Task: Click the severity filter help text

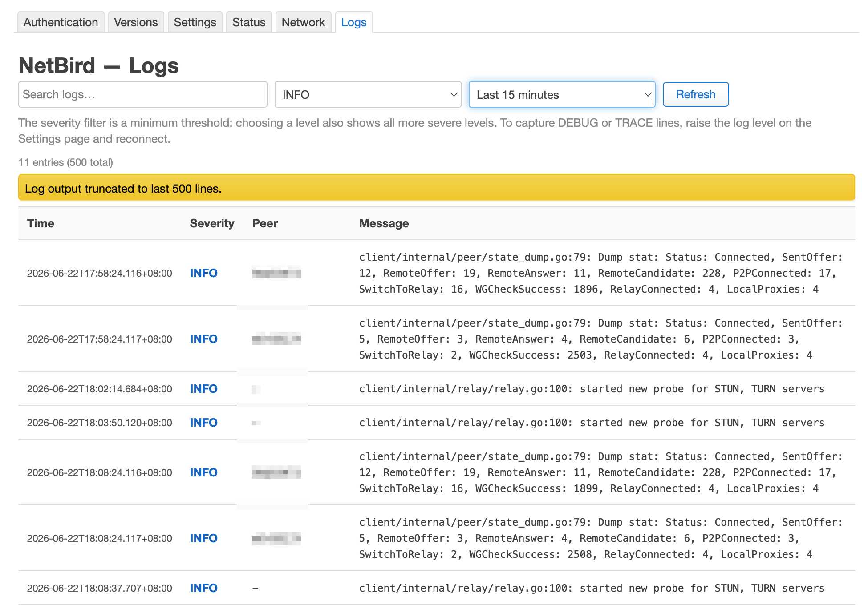Action: 415,131
